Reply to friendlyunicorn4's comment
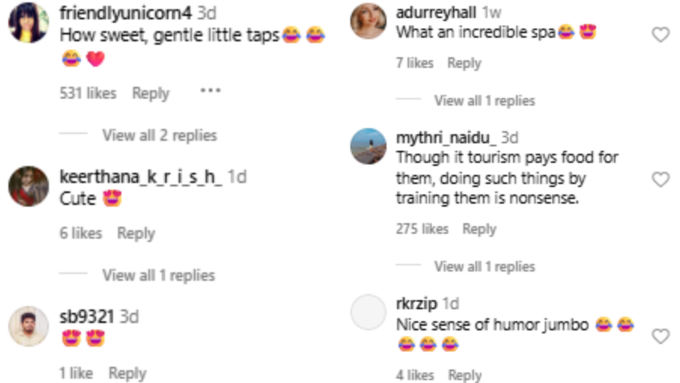Viewport: 680px width, 383px height. (x=150, y=93)
